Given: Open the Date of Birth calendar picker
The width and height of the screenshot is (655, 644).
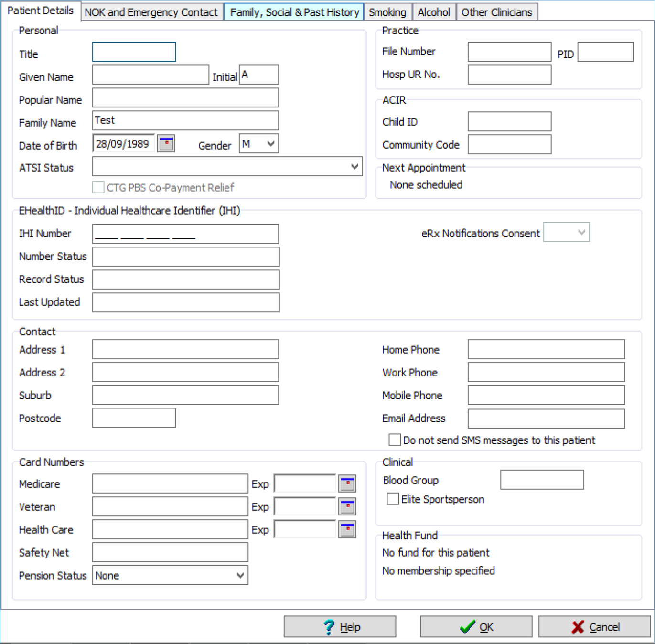Looking at the screenshot, I should (166, 144).
